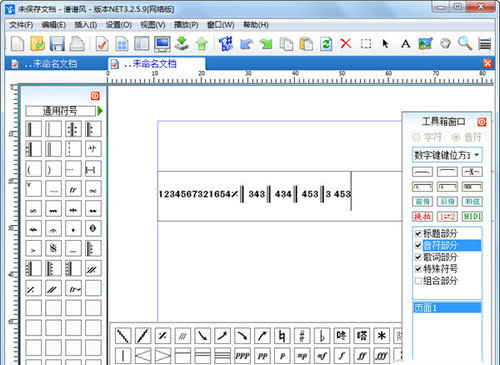
Task: Click the green redo arrow icon
Action: [266, 44]
